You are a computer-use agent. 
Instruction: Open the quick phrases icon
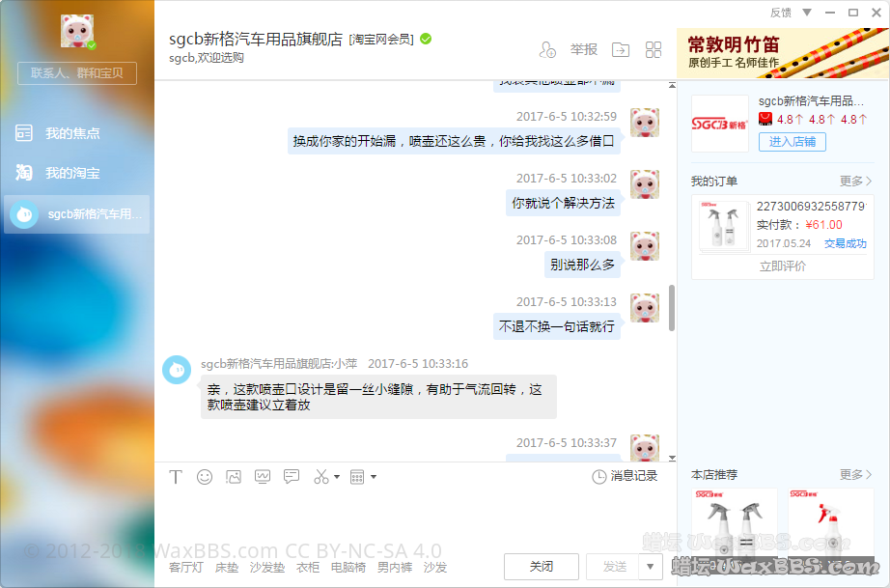coord(292,477)
